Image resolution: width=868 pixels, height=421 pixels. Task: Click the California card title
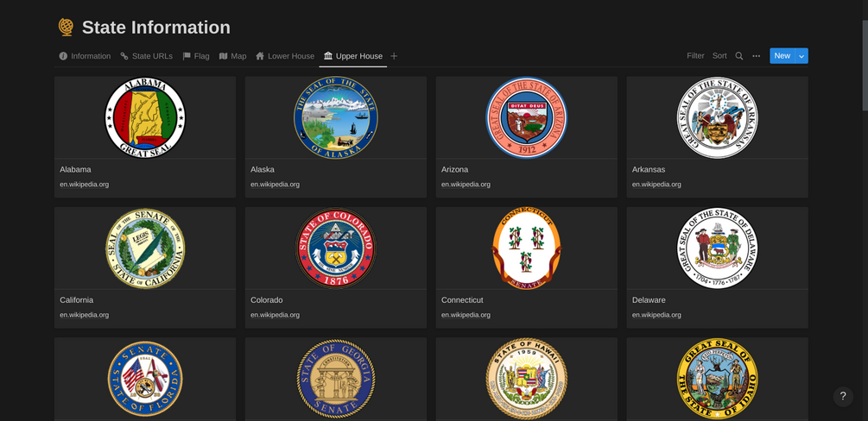[76, 300]
